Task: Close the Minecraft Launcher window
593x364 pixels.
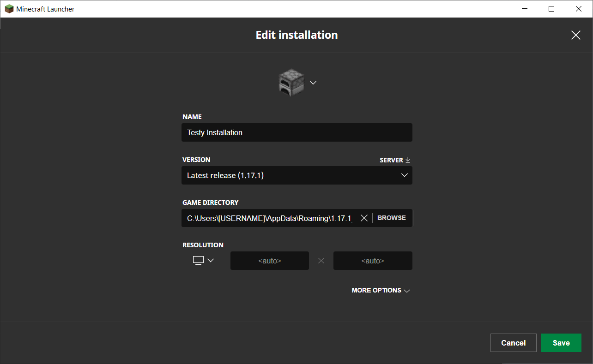Action: coord(579,9)
